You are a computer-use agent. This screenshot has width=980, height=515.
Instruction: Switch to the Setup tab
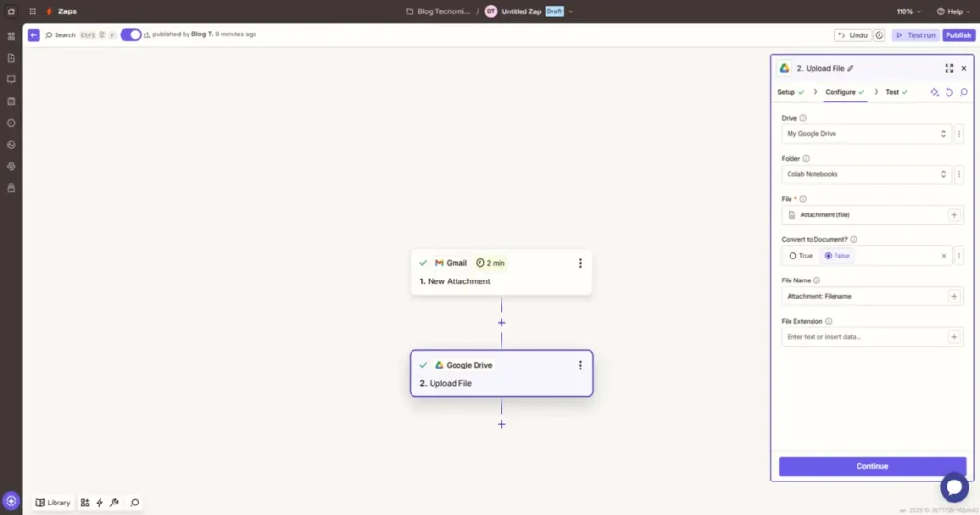click(791, 92)
